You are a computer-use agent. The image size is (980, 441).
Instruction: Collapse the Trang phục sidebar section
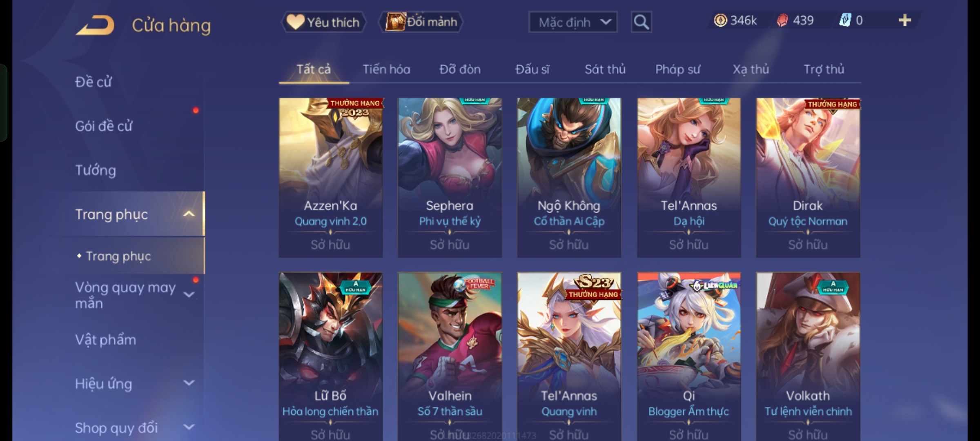189,214
